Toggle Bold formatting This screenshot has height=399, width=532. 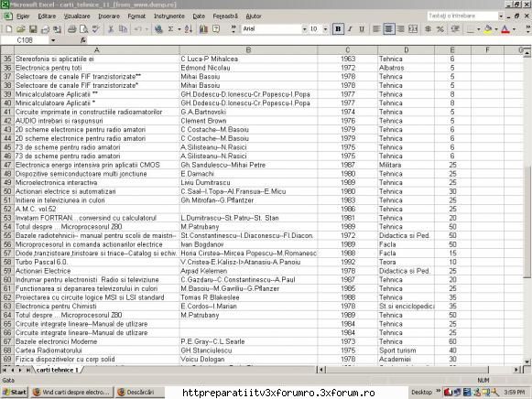pos(338,29)
